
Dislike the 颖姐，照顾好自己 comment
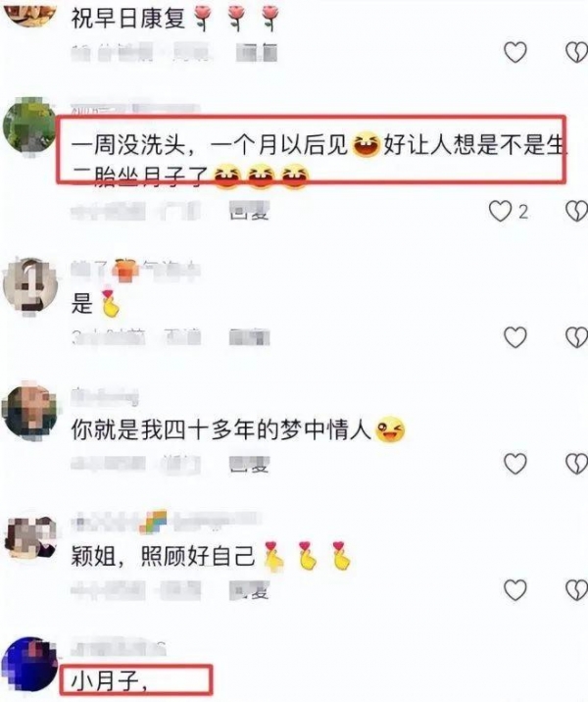576,589
